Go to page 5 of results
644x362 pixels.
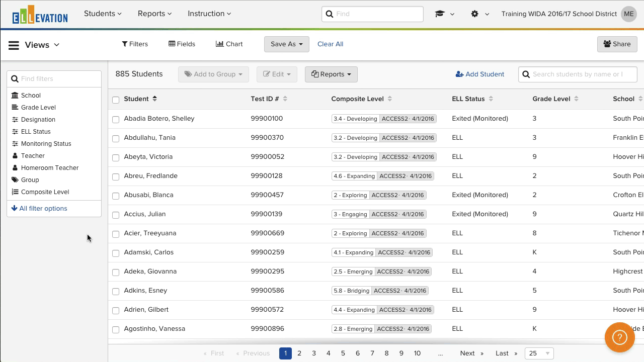click(x=343, y=353)
